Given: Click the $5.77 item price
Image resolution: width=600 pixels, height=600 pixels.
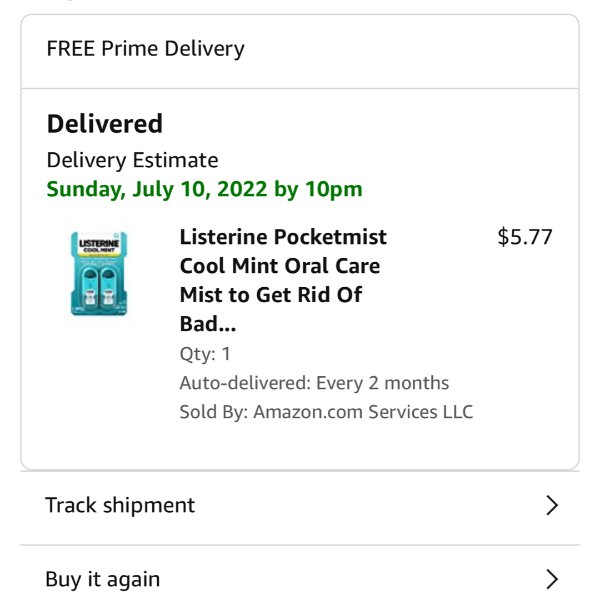Looking at the screenshot, I should 525,236.
